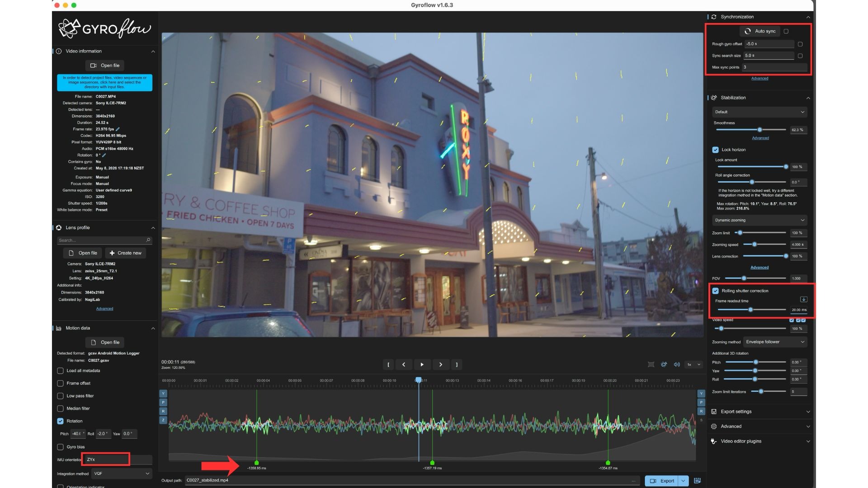
Task: Tick the checkbox next to Auto sync
Action: click(x=786, y=31)
